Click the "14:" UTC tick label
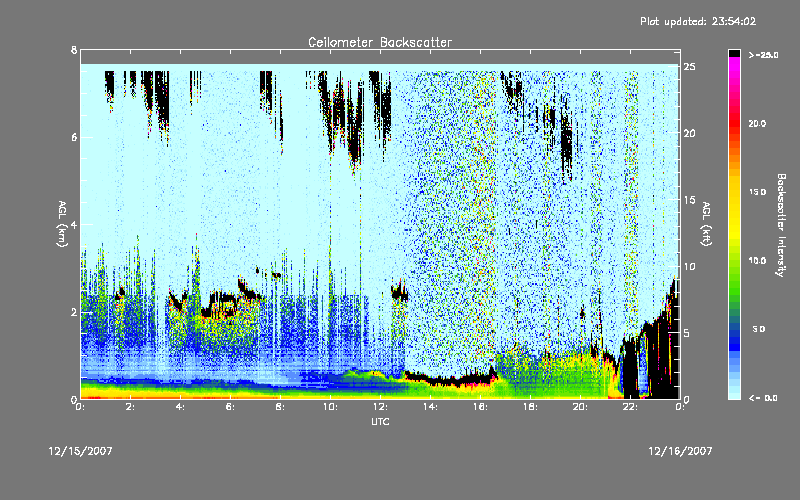 [x=430, y=407]
